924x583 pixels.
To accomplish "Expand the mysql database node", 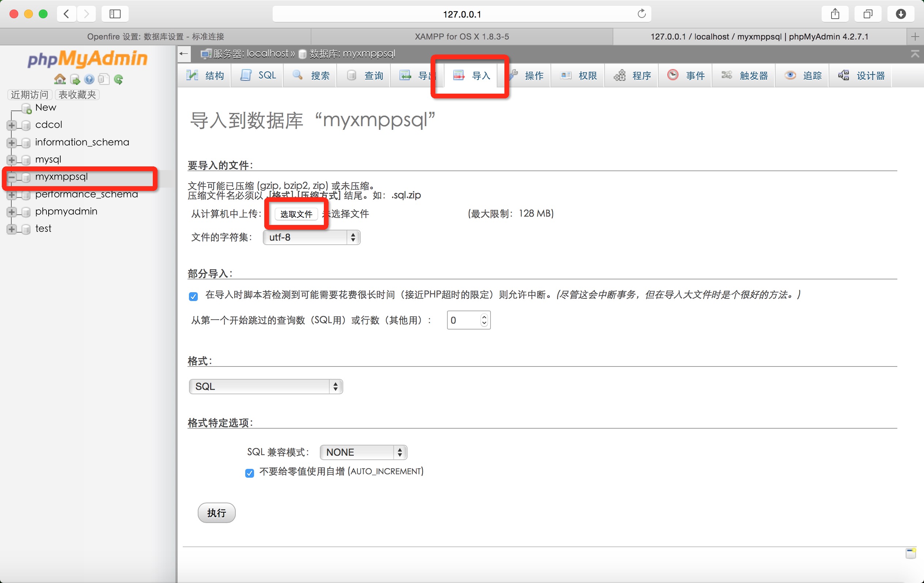I will tap(11, 160).
